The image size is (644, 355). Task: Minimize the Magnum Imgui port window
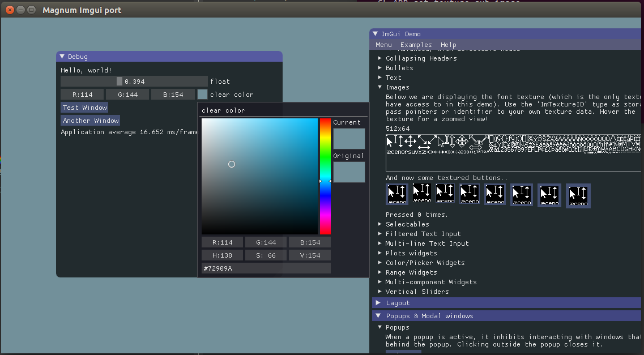[20, 10]
